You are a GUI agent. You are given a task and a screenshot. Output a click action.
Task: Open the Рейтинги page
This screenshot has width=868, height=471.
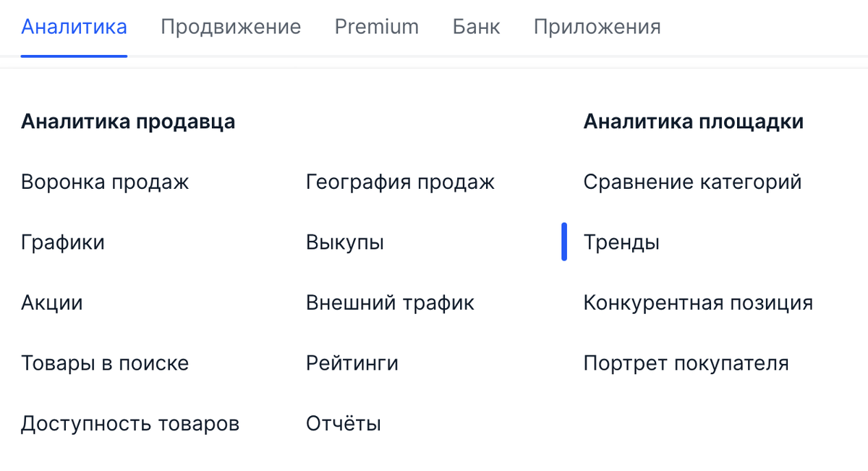[x=352, y=363]
